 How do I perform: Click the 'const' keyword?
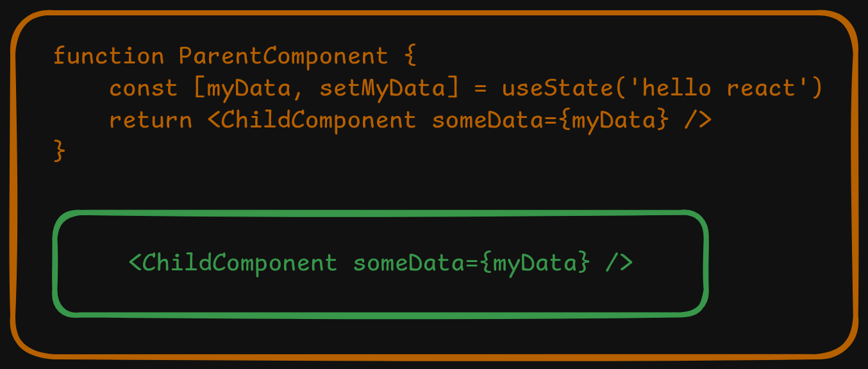(x=143, y=88)
